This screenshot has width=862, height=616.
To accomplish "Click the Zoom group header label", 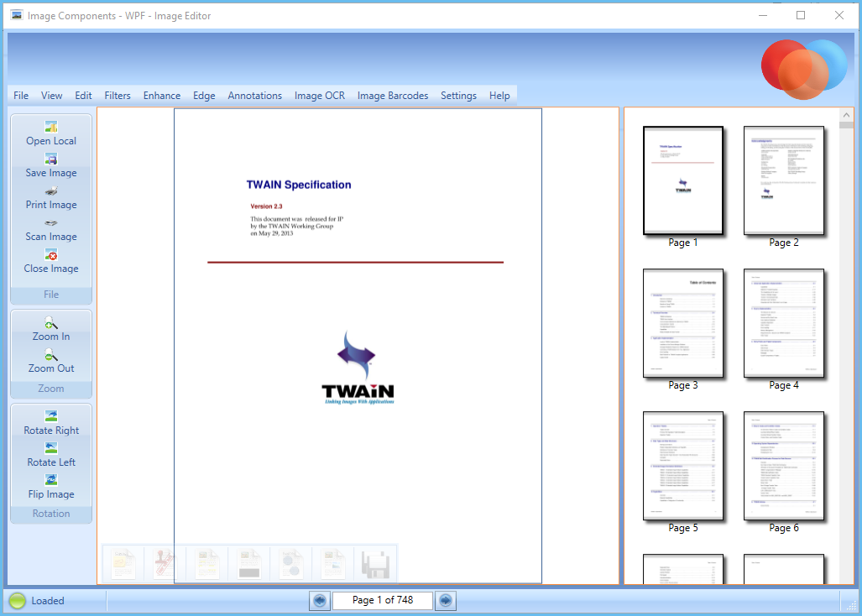I will 51,389.
